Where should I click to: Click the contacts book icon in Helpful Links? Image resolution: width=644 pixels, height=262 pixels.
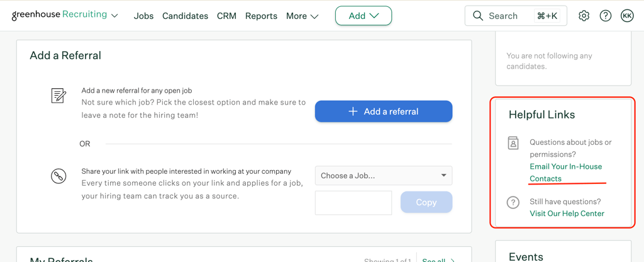coord(513,143)
